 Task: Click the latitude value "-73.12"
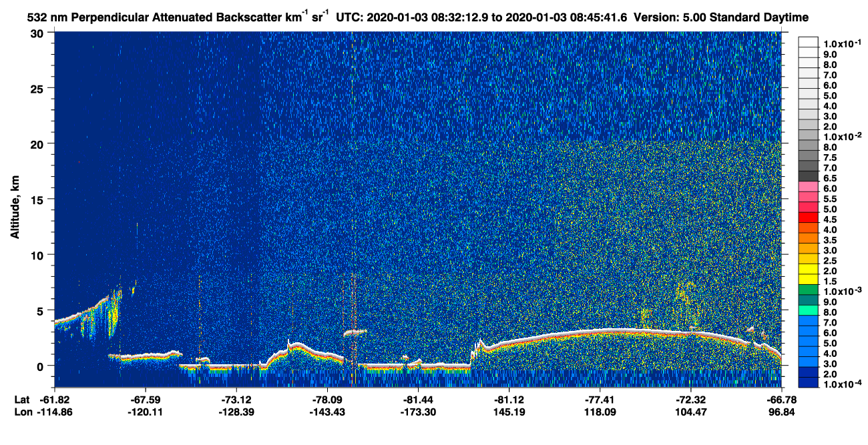click(236, 399)
